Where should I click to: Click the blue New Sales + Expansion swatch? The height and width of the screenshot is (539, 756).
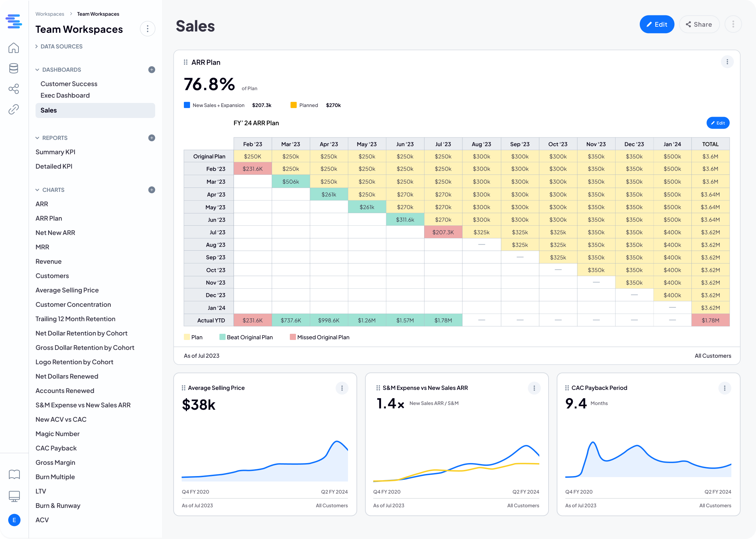pos(187,105)
